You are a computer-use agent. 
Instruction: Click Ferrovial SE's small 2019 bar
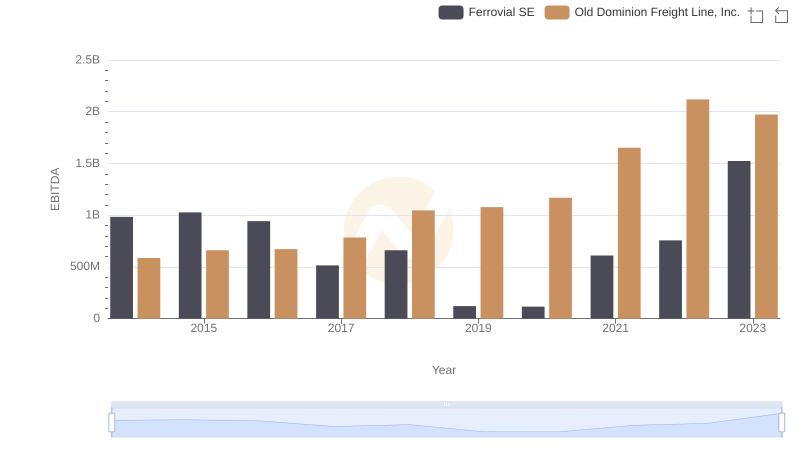tap(464, 312)
